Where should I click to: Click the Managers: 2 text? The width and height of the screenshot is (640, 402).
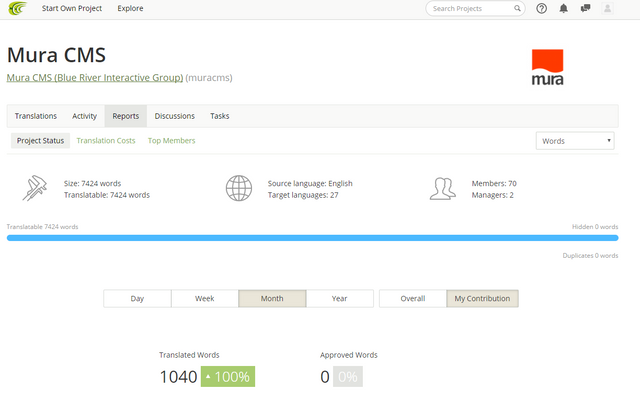click(492, 195)
